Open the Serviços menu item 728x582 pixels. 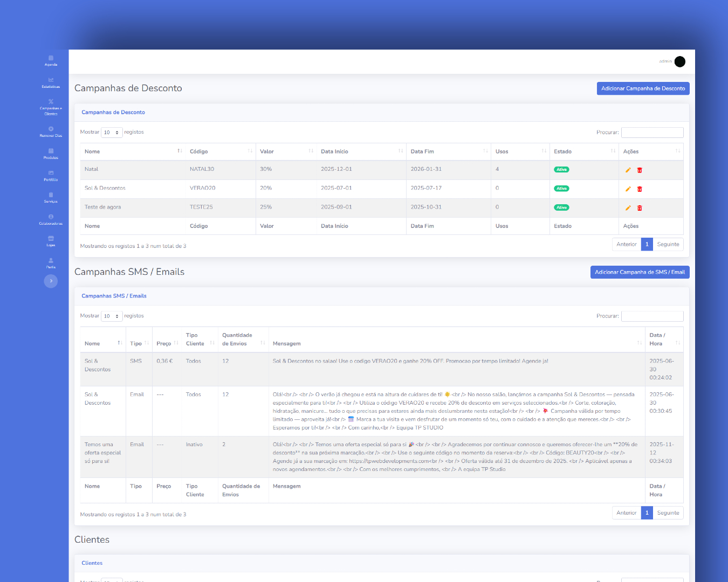[51, 197]
